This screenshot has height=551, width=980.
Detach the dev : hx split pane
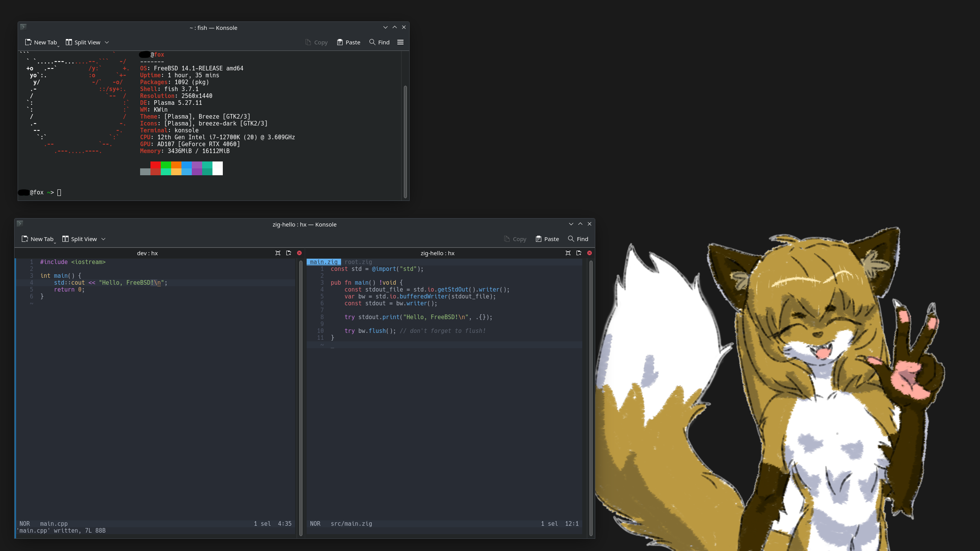point(289,253)
